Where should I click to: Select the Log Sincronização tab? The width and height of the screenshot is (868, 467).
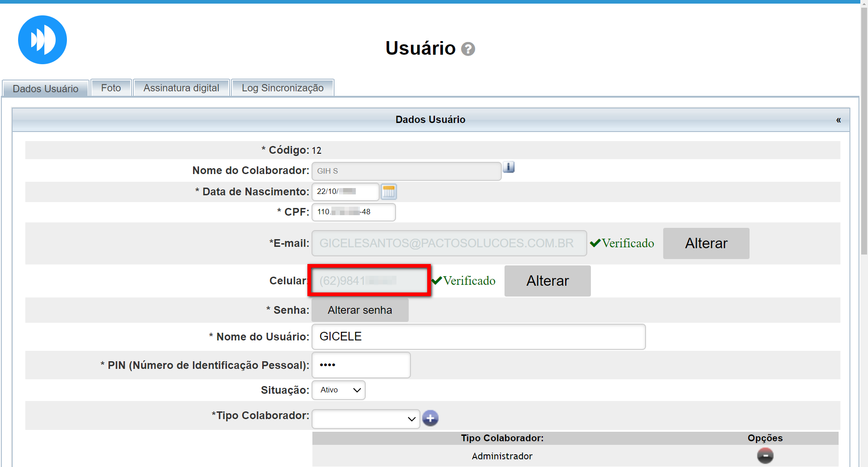(x=283, y=88)
